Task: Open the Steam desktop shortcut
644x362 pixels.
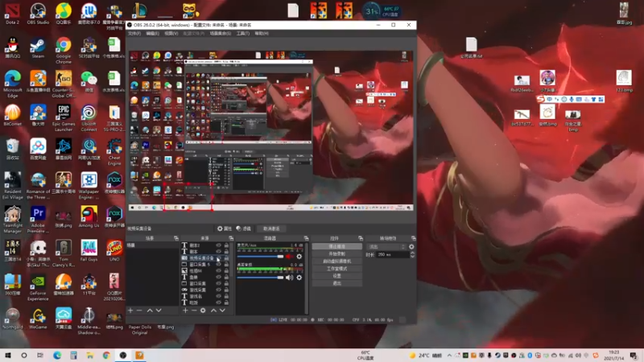Action: click(38, 47)
